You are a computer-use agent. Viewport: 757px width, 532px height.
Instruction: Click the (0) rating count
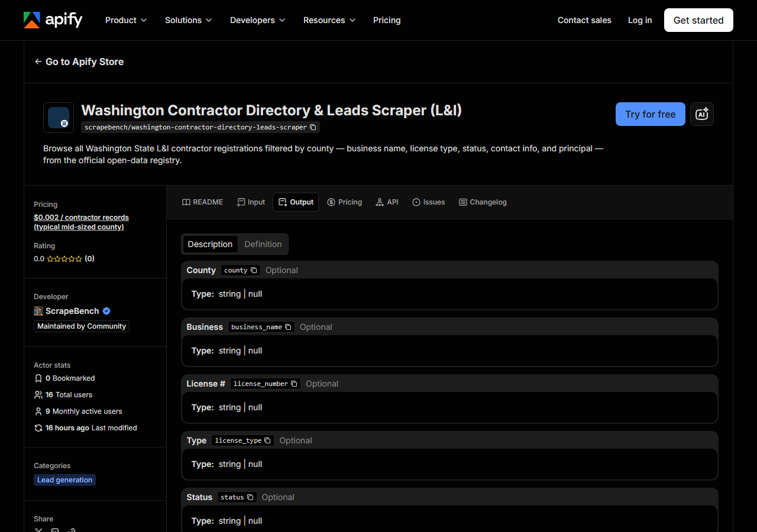tap(89, 259)
